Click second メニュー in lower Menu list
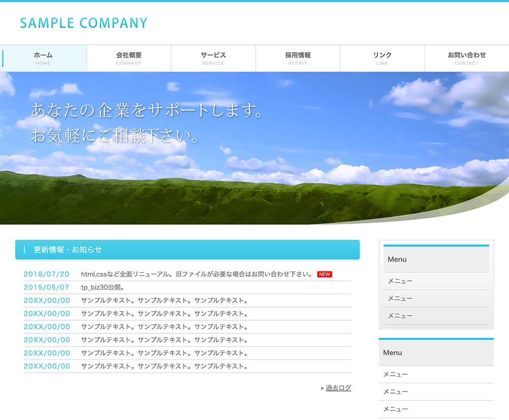The width and height of the screenshot is (509, 420). point(436,392)
